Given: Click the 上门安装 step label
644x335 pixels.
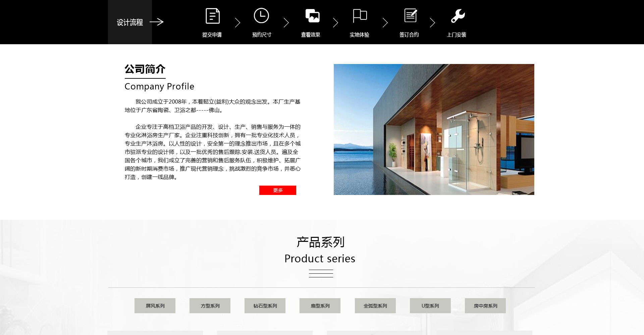Looking at the screenshot, I should tap(457, 35).
